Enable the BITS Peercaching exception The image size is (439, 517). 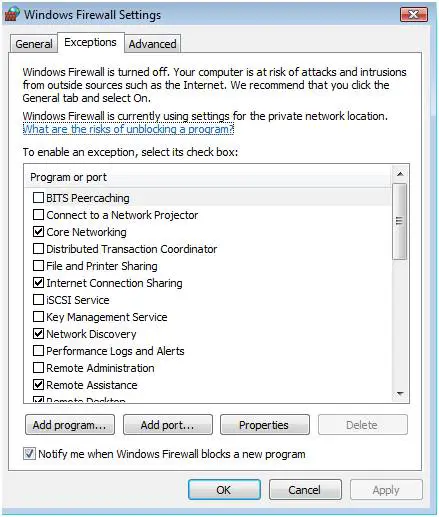[x=38, y=198]
